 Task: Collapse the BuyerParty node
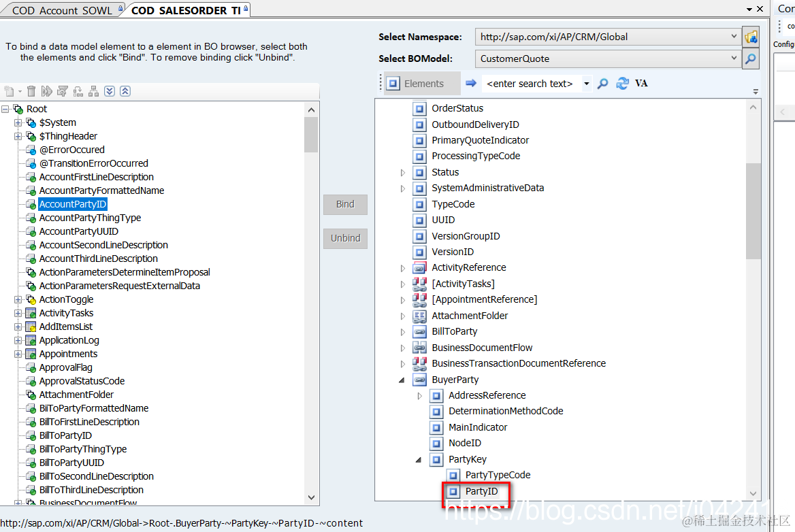[402, 380]
